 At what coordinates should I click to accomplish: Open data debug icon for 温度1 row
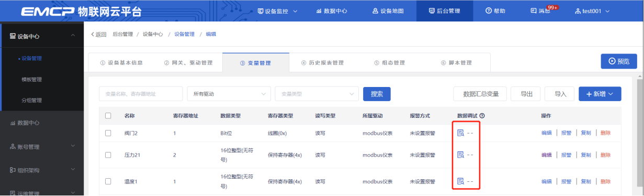(x=461, y=181)
